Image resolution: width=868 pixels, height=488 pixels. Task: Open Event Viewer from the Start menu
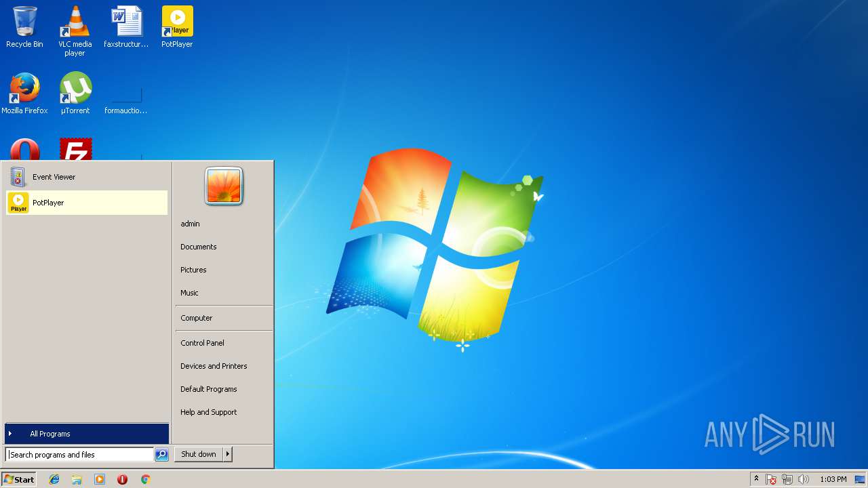point(87,177)
